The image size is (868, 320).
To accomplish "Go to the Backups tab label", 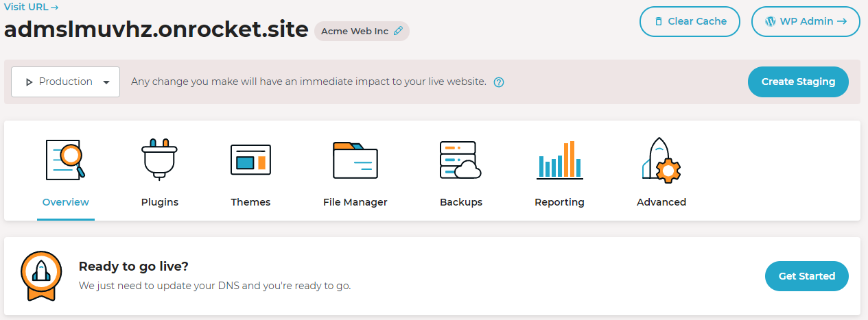I will (461, 202).
